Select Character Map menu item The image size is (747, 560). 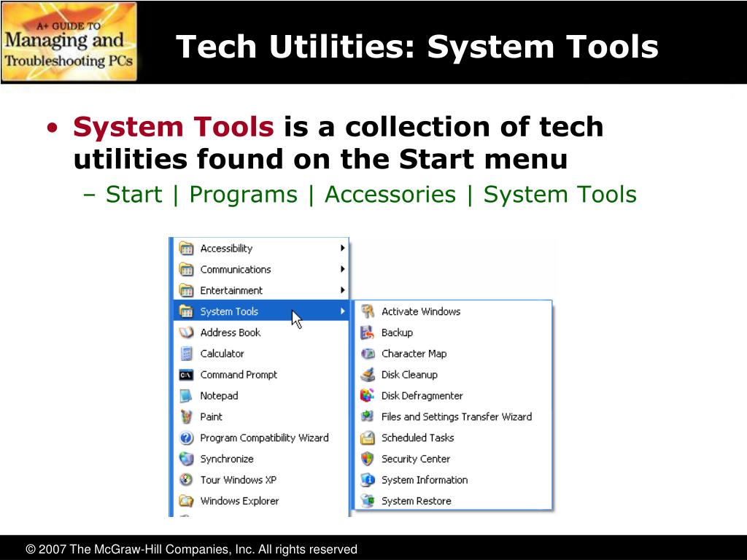click(414, 354)
